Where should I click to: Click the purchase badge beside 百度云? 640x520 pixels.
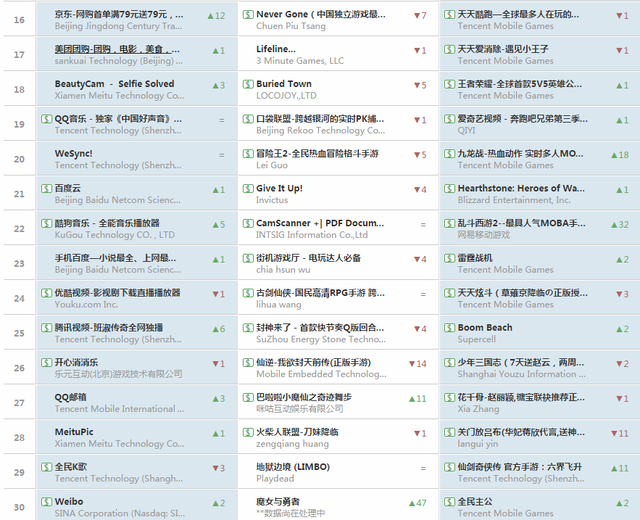coord(47,189)
